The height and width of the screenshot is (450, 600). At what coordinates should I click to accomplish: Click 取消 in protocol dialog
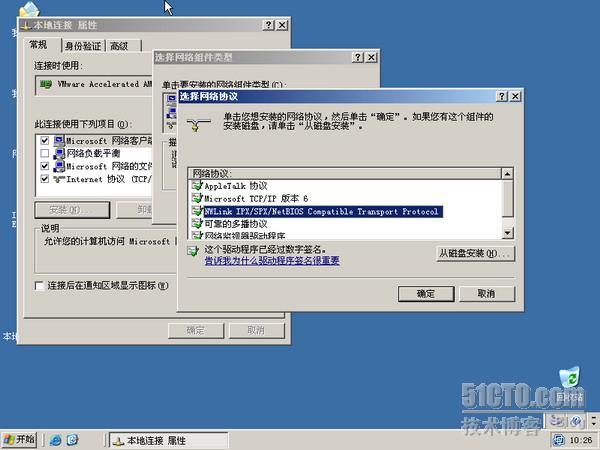click(x=487, y=294)
